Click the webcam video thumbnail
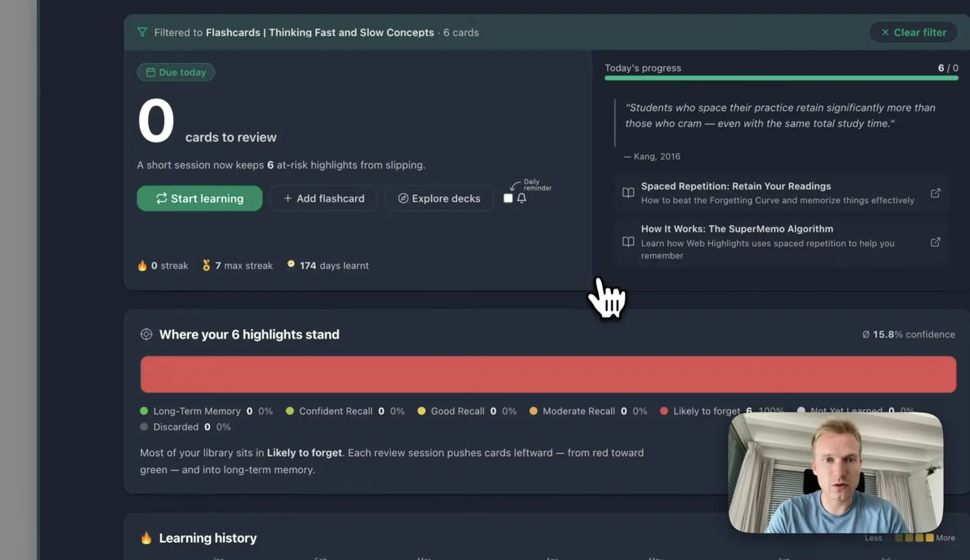This screenshot has width=970, height=560. (836, 473)
